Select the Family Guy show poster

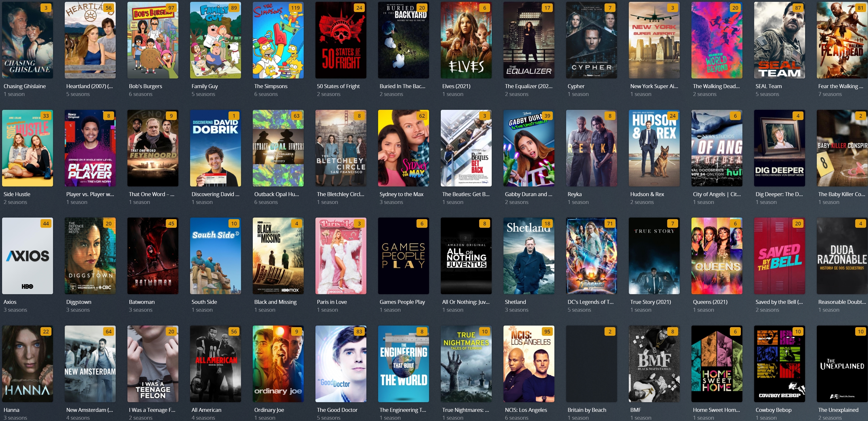pyautogui.click(x=215, y=40)
